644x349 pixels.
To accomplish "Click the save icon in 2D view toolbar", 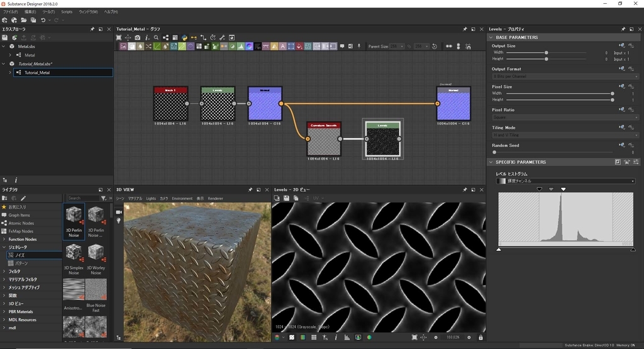I will click(x=286, y=198).
